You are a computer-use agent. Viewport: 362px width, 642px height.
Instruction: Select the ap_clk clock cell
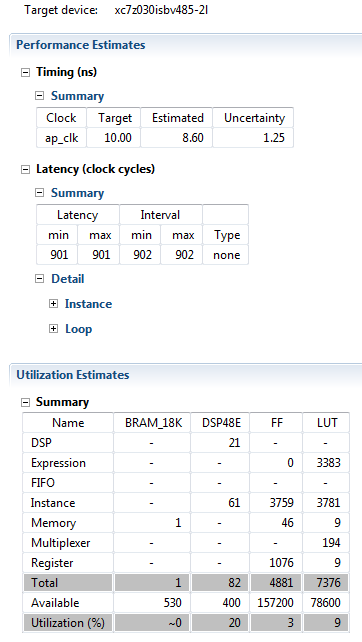click(x=61, y=138)
